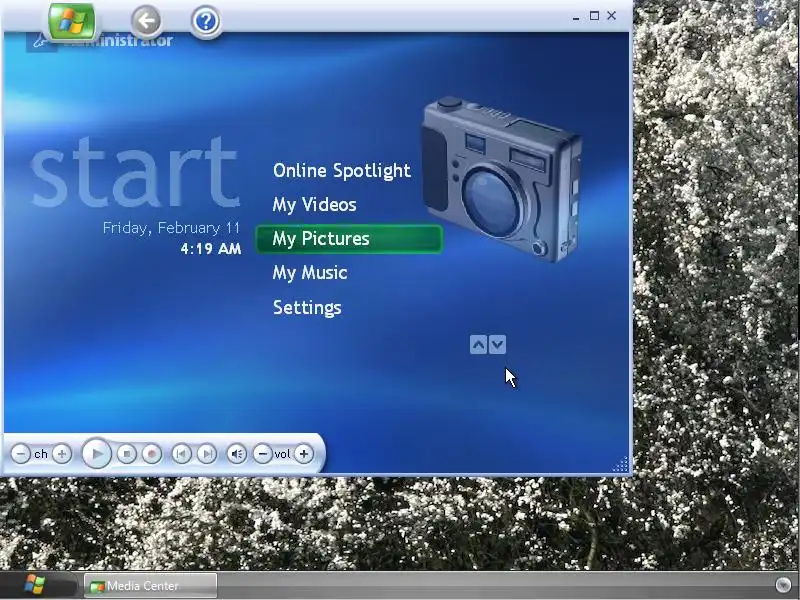Decrease volume with vol minus button
This screenshot has height=600, width=800.
click(x=262, y=454)
